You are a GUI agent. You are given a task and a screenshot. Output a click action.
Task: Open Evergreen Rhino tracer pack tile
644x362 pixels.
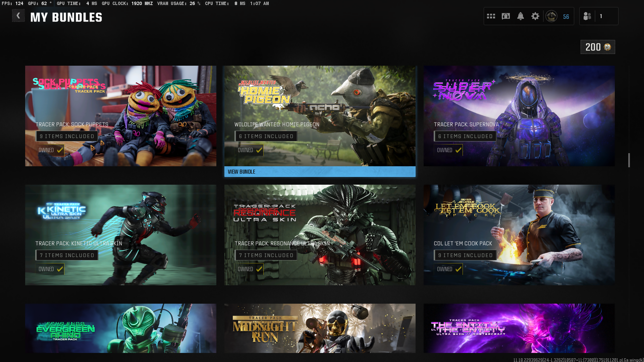121,328
